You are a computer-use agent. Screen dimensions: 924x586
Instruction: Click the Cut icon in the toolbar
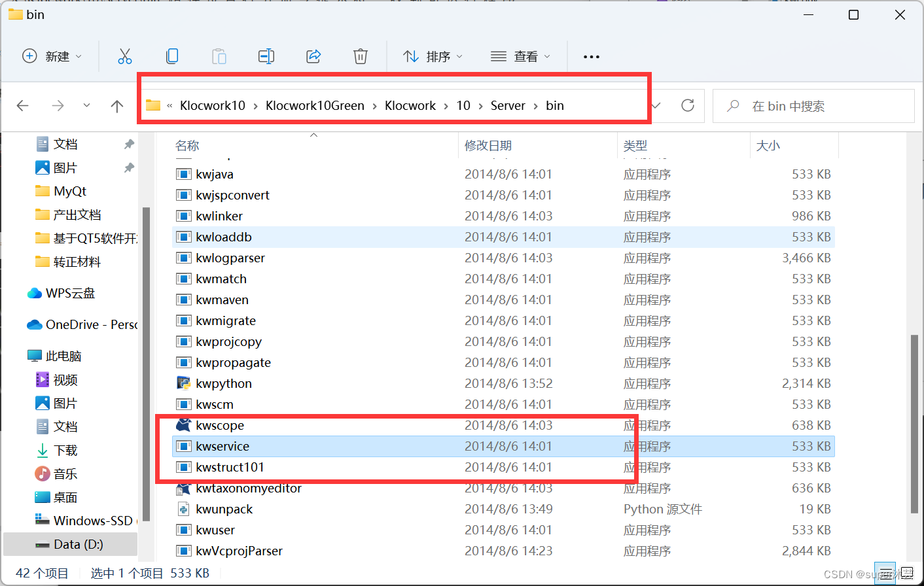pyautogui.click(x=125, y=56)
